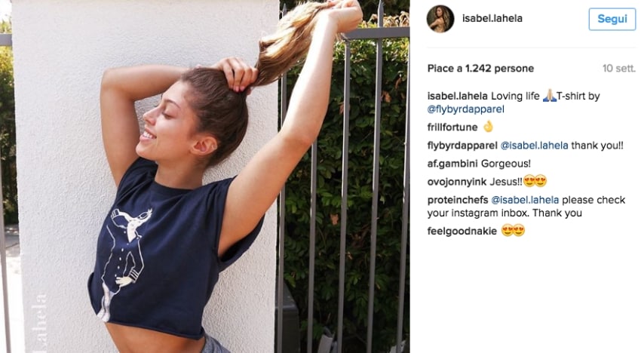The height and width of the screenshot is (353, 644).
Task: Open the af.gambini commenter profile
Action: (x=452, y=164)
